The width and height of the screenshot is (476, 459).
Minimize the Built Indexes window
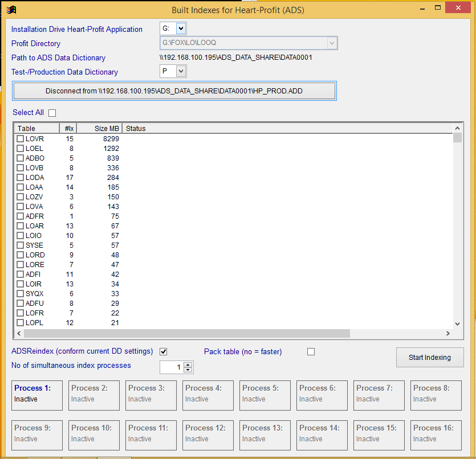422,9
